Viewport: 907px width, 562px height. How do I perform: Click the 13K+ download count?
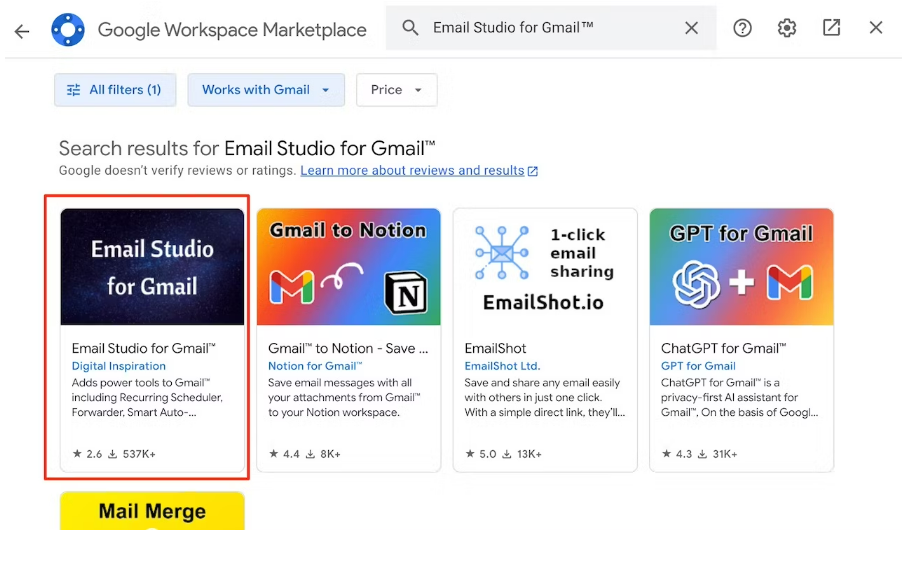pos(522,454)
